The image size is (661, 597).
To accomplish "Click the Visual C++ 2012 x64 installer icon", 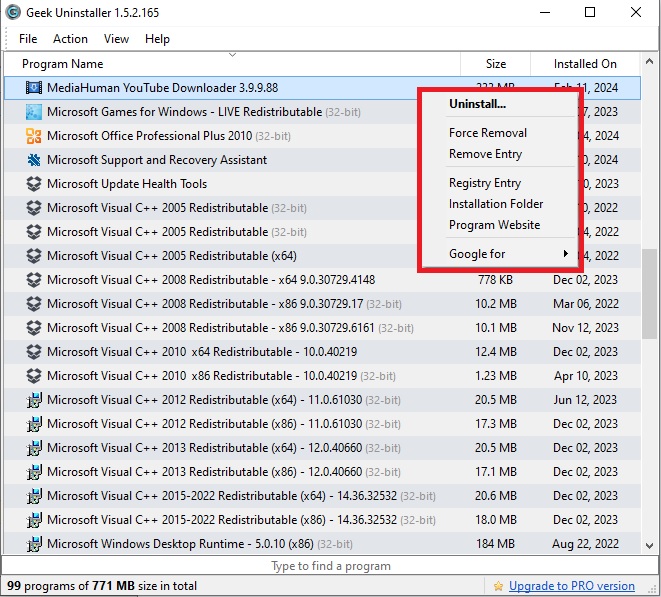I will 34,400.
